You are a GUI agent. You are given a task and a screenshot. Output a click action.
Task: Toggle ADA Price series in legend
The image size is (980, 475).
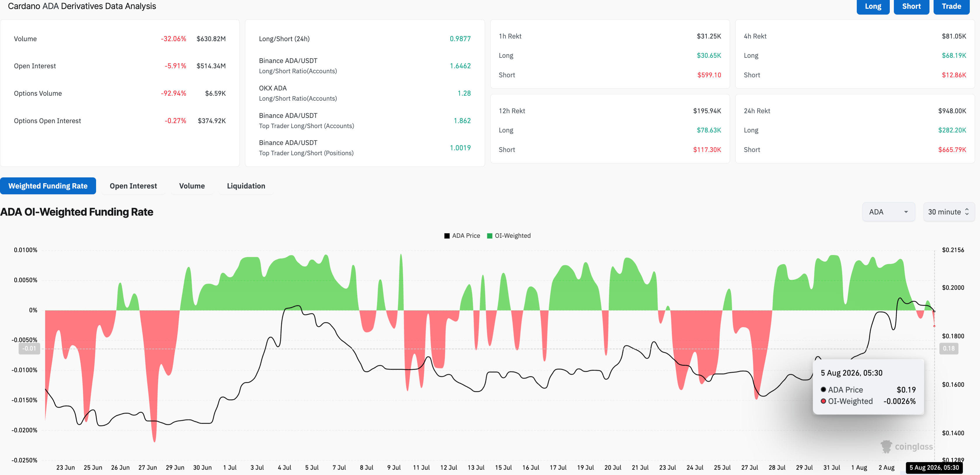[462, 235]
